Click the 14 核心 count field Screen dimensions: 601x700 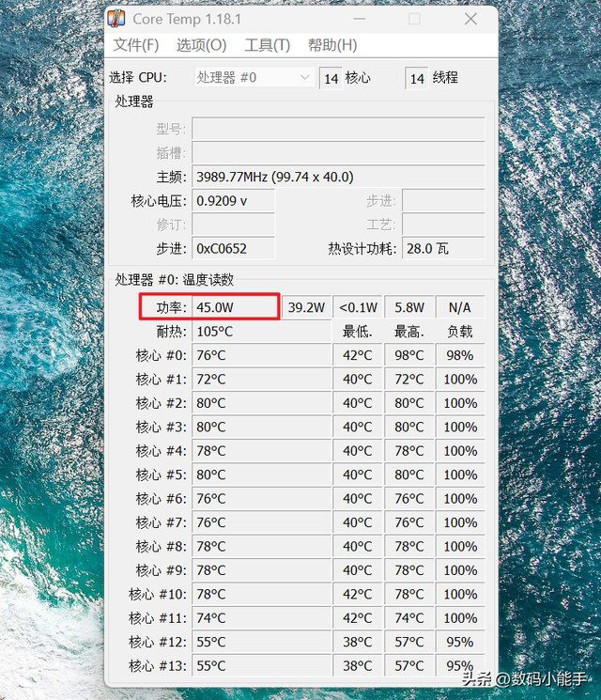(331, 79)
